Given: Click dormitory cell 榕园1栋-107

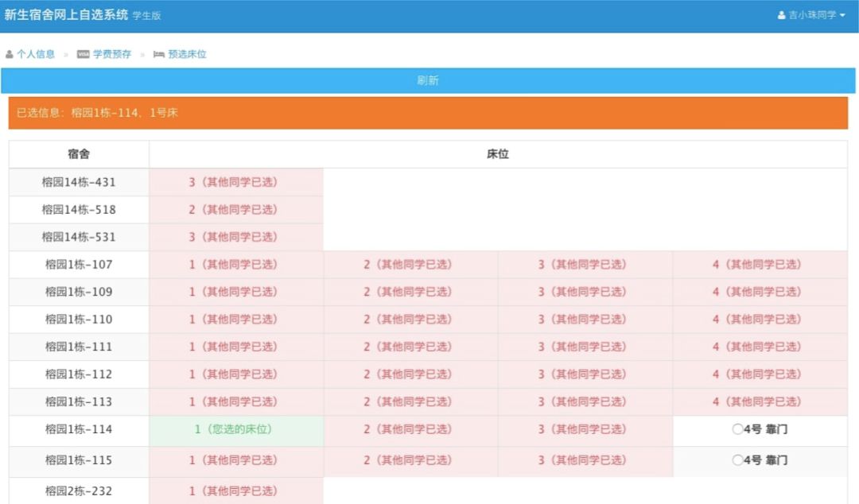Looking at the screenshot, I should [79, 265].
